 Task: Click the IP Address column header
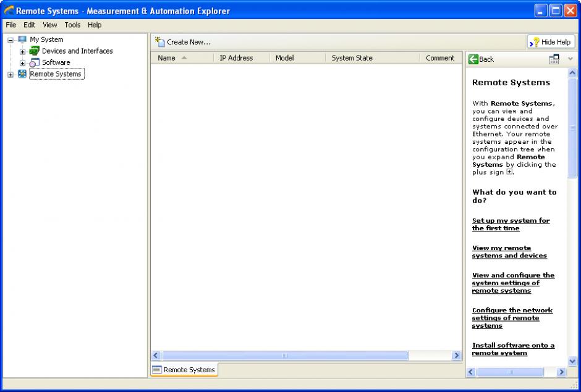pos(241,58)
